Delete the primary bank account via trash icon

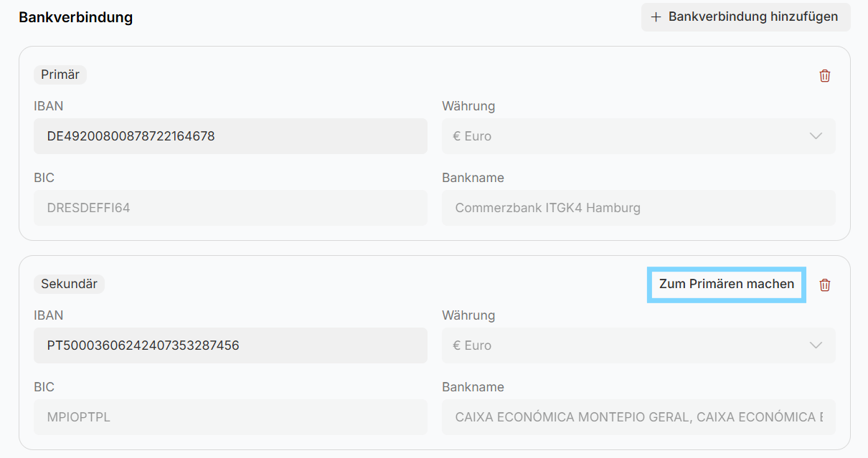(x=825, y=75)
